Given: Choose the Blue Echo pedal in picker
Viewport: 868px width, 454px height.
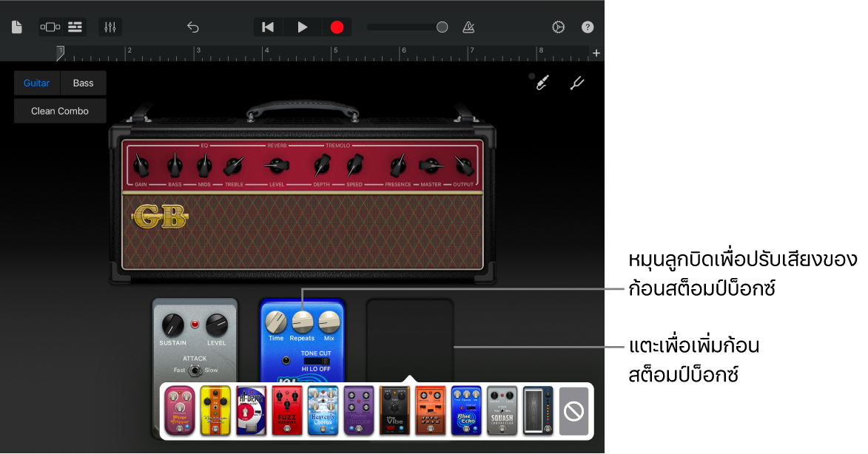Looking at the screenshot, I should point(466,411).
